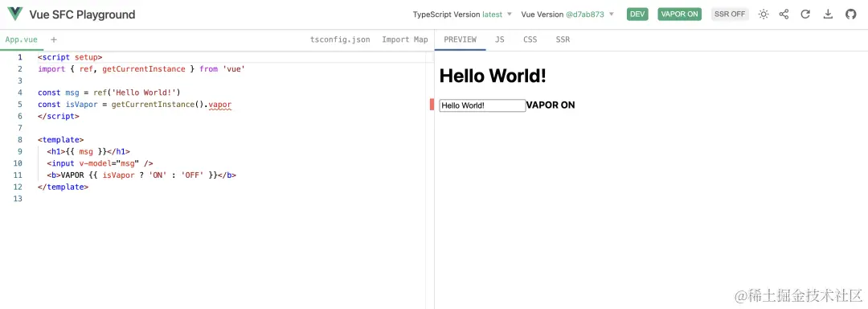
Task: Open the tsconfig.json tab
Action: tap(340, 39)
